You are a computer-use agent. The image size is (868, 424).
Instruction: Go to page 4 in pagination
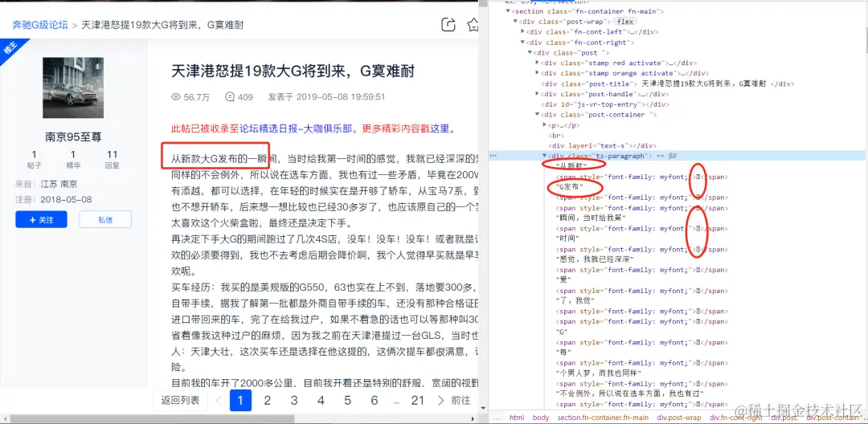point(321,400)
